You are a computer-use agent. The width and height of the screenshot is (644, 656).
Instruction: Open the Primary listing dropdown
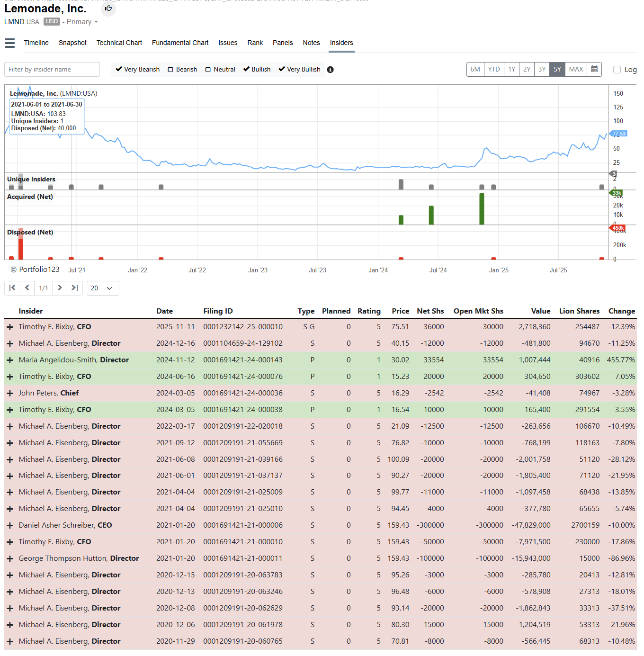point(82,22)
